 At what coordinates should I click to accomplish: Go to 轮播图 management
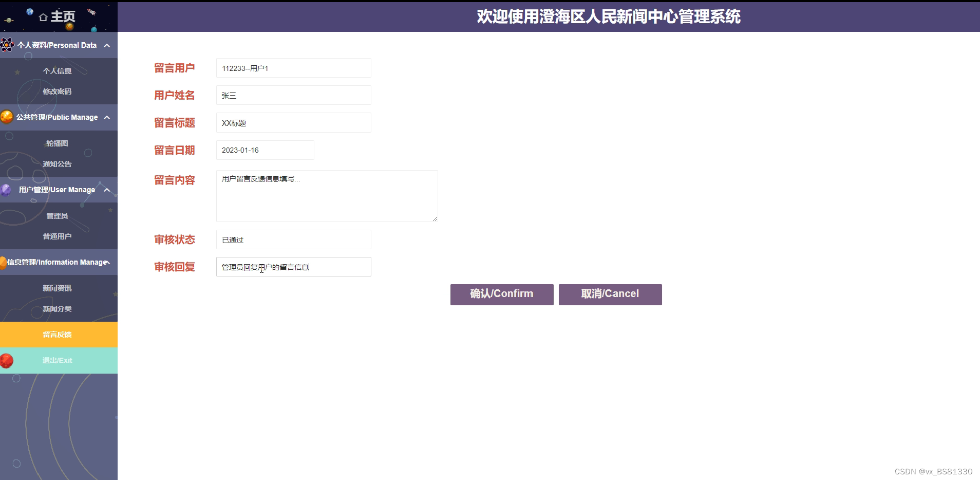click(57, 143)
